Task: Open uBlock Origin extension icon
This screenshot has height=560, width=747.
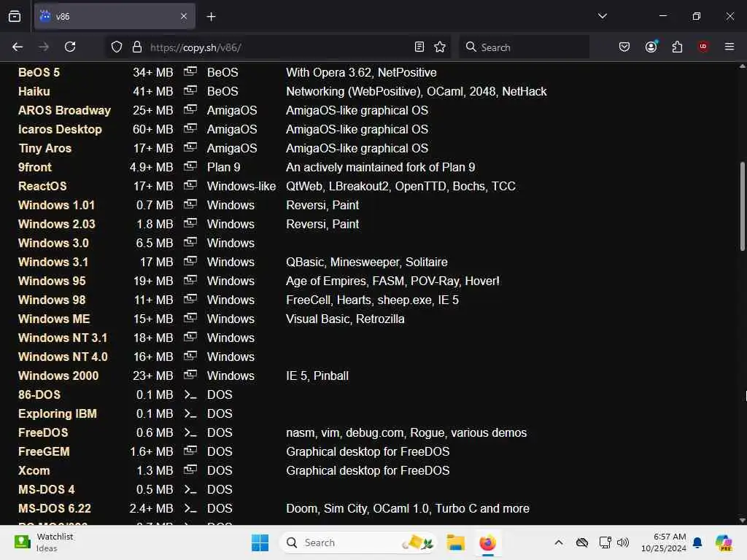Action: [703, 47]
